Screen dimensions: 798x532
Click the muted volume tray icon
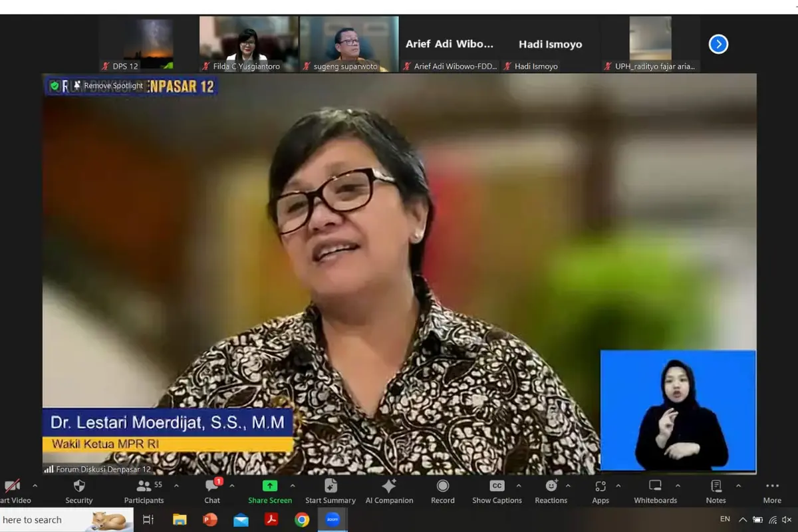[787, 519]
